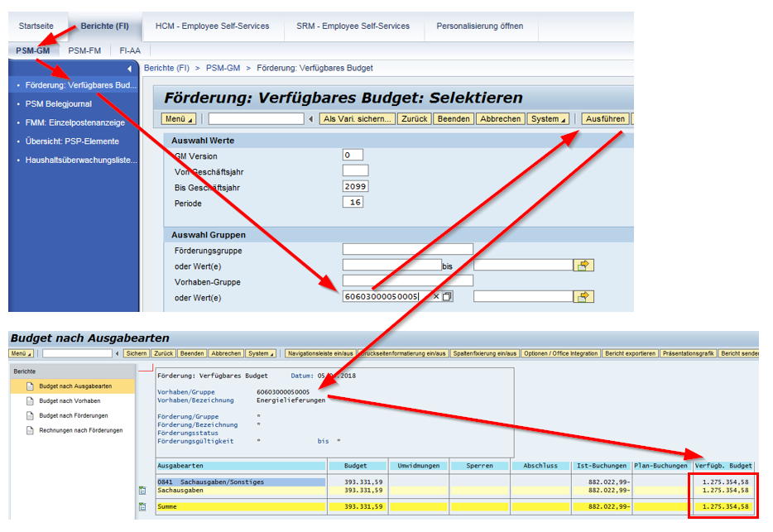Expand command field arrow next to input
773x532 pixels.
pyautogui.click(x=311, y=119)
